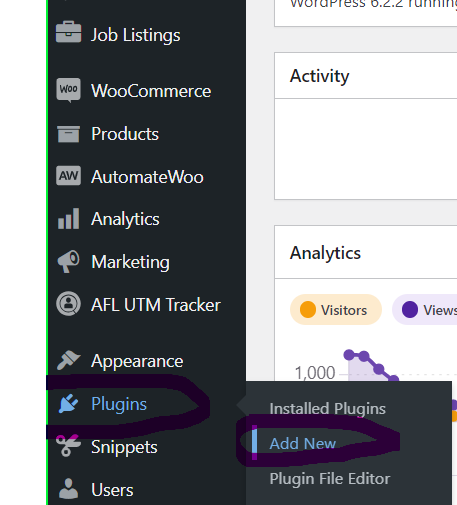
Task: Click the Job Listings briefcase icon
Action: (x=68, y=32)
